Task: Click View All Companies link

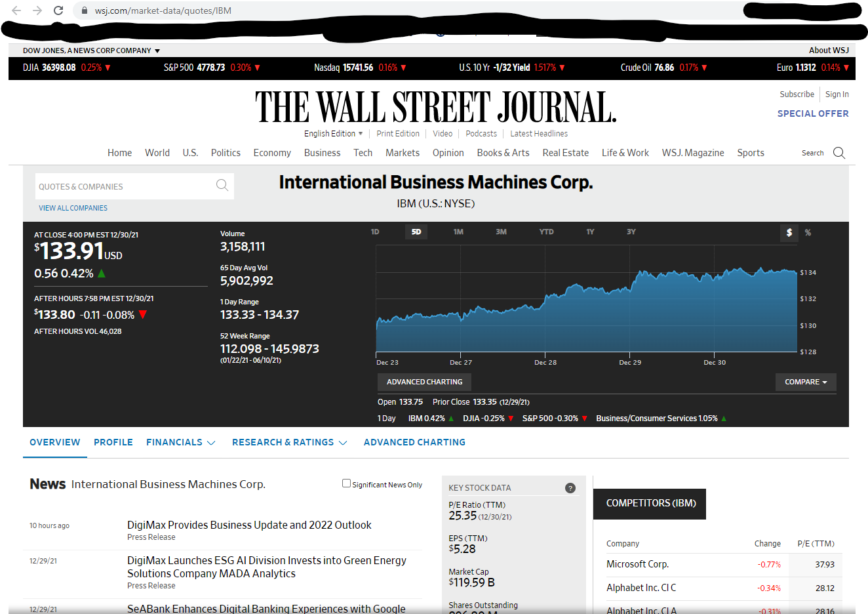Action: coord(73,208)
